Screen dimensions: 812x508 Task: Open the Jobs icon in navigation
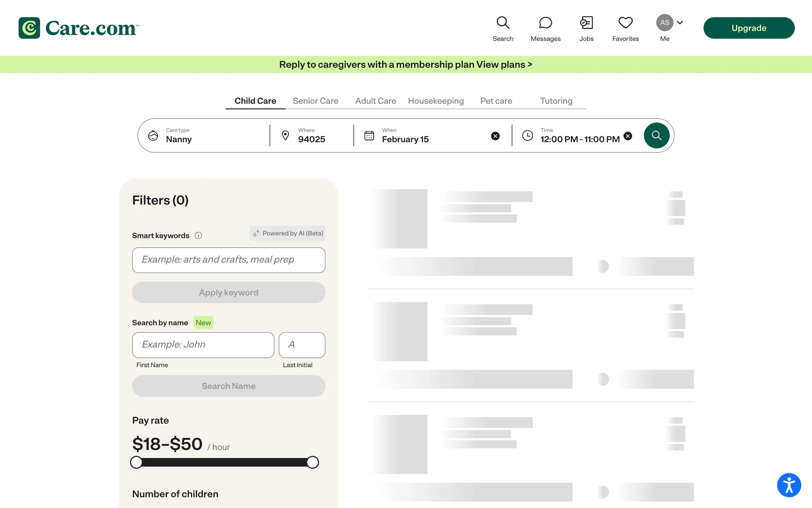point(586,23)
